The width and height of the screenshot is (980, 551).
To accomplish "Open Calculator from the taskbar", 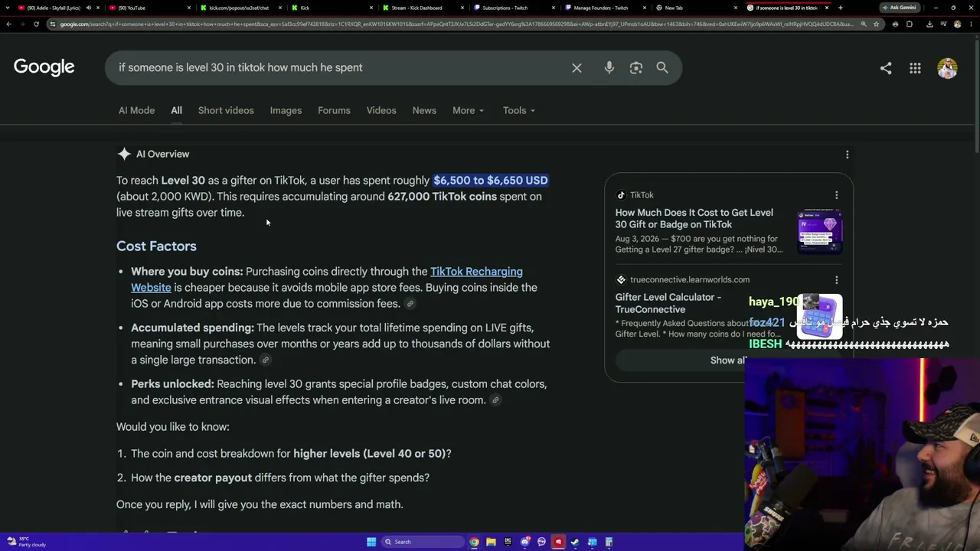I will point(609,542).
